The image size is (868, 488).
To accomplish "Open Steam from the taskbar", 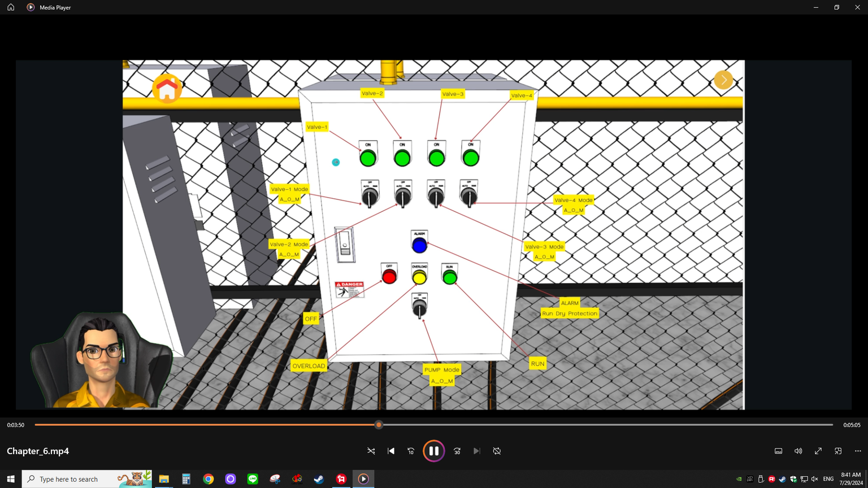I will tap(319, 479).
